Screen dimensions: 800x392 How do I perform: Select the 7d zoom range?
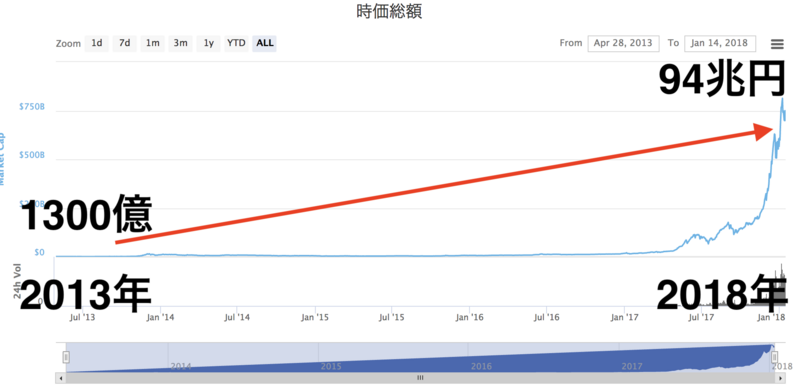124,43
